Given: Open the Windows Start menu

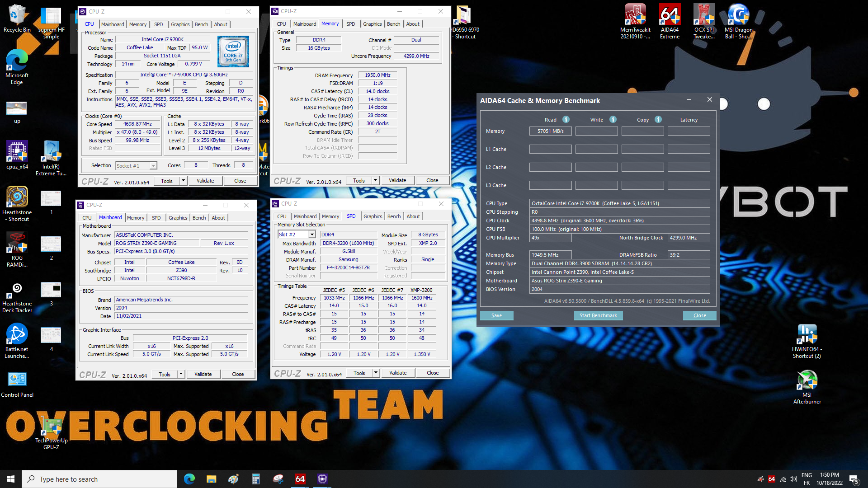Looking at the screenshot, I should (11, 479).
